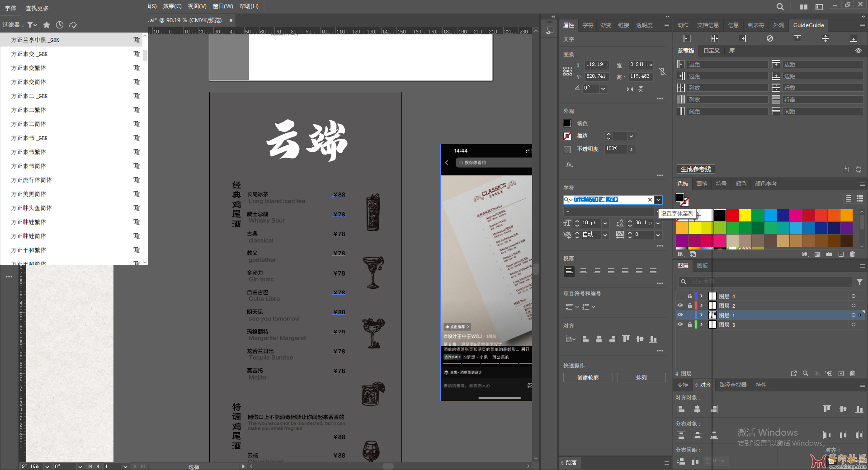Create new layer in Layers panel
The image size is (868, 470).
pyautogui.click(x=841, y=373)
